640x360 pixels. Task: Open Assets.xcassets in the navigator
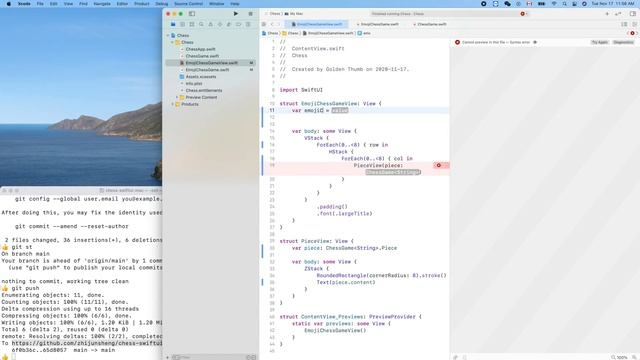[201, 77]
